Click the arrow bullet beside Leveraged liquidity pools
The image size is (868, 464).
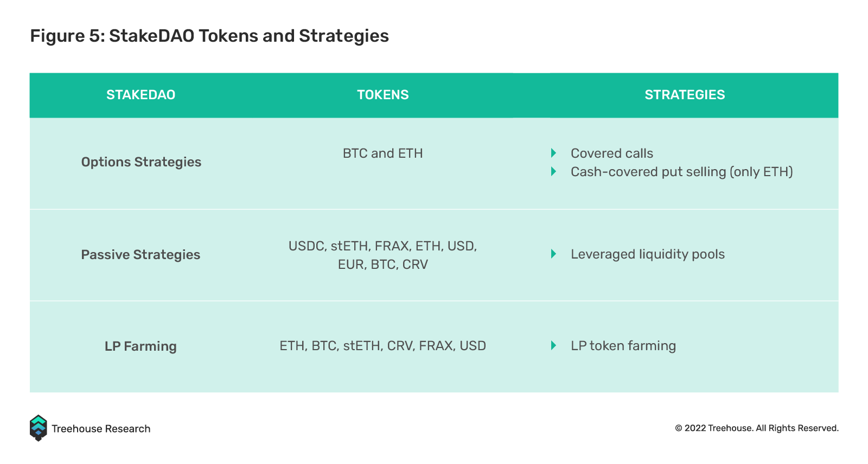553,254
